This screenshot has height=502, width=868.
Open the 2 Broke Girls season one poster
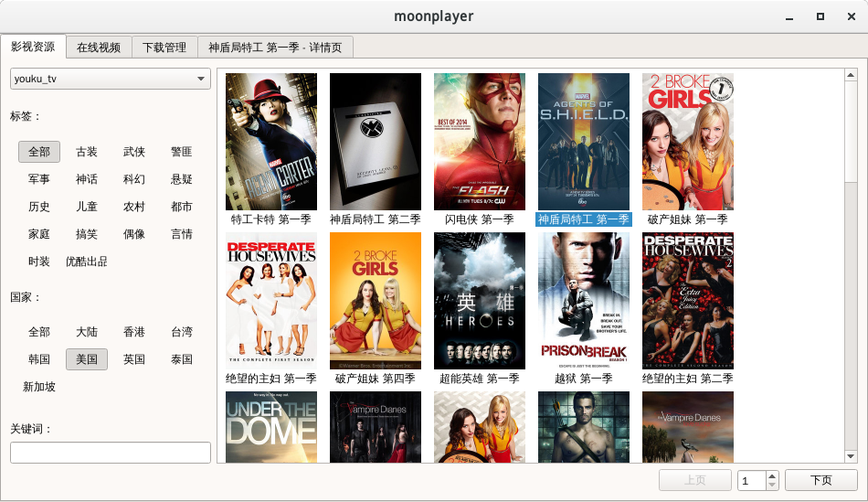[x=687, y=142]
